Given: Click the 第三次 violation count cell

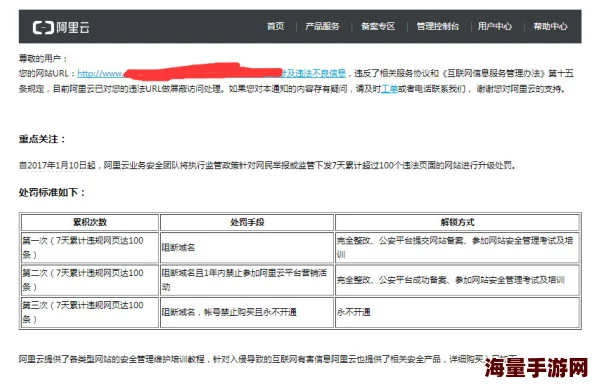Looking at the screenshot, I should tap(90, 312).
